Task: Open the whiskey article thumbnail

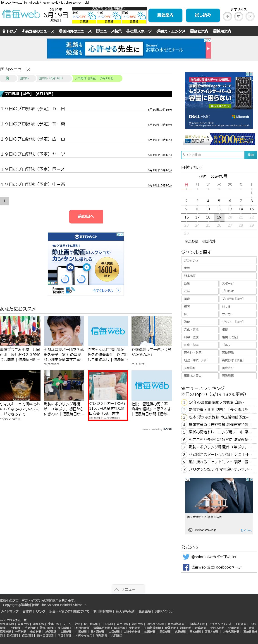Action: pos(20,385)
